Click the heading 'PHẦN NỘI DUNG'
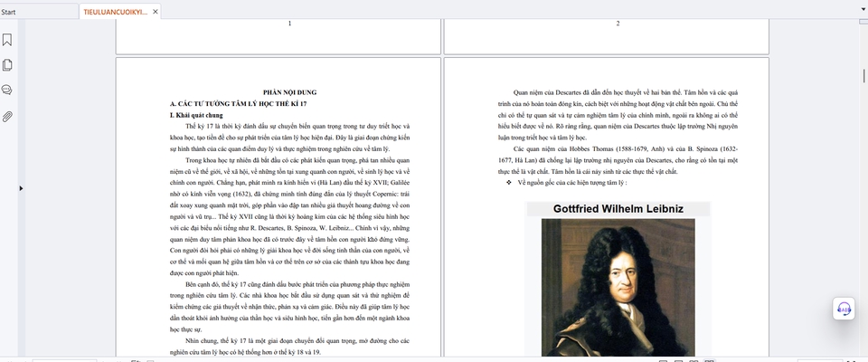Screen dimensions: 868x362 pos(289,92)
